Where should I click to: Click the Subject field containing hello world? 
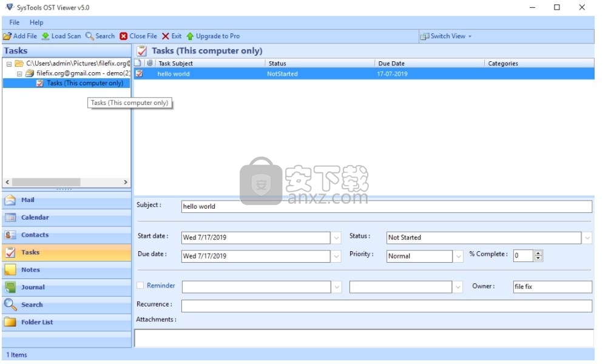coord(387,206)
